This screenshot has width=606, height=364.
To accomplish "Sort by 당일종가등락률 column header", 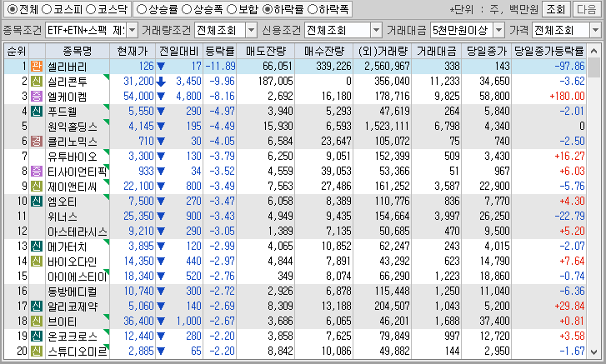I will tap(548, 51).
